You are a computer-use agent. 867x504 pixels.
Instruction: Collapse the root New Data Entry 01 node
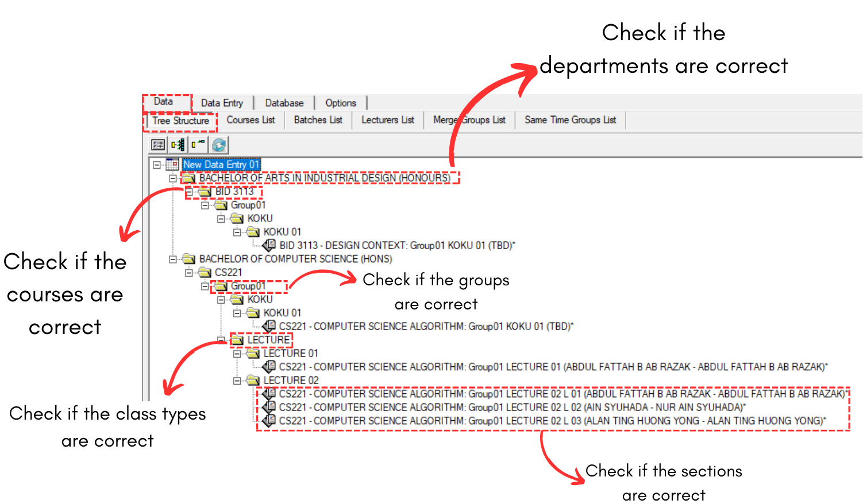pyautogui.click(x=156, y=165)
